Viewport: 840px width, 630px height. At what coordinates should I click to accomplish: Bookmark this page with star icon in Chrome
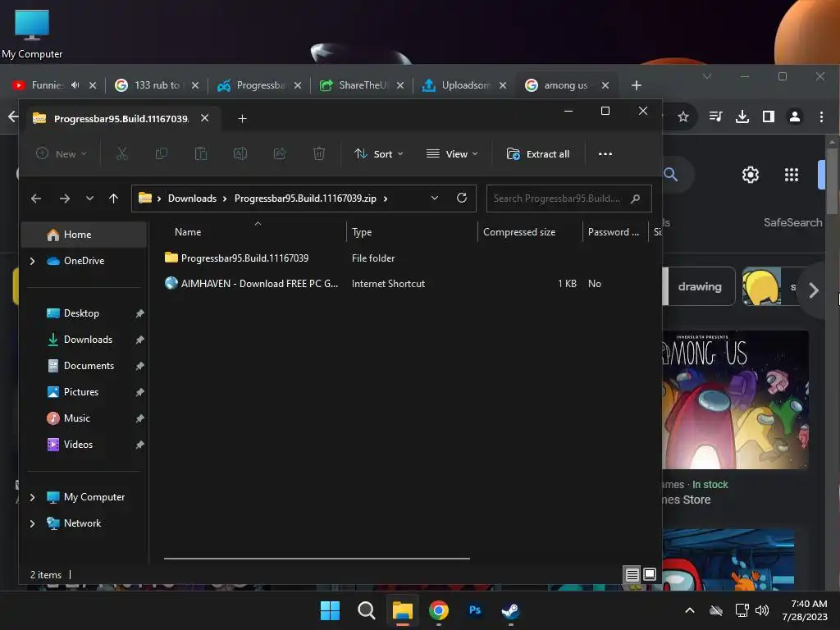[x=683, y=116]
